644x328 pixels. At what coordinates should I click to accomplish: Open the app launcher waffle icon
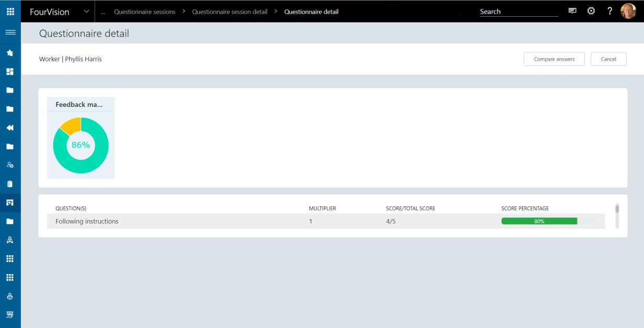(x=10, y=11)
